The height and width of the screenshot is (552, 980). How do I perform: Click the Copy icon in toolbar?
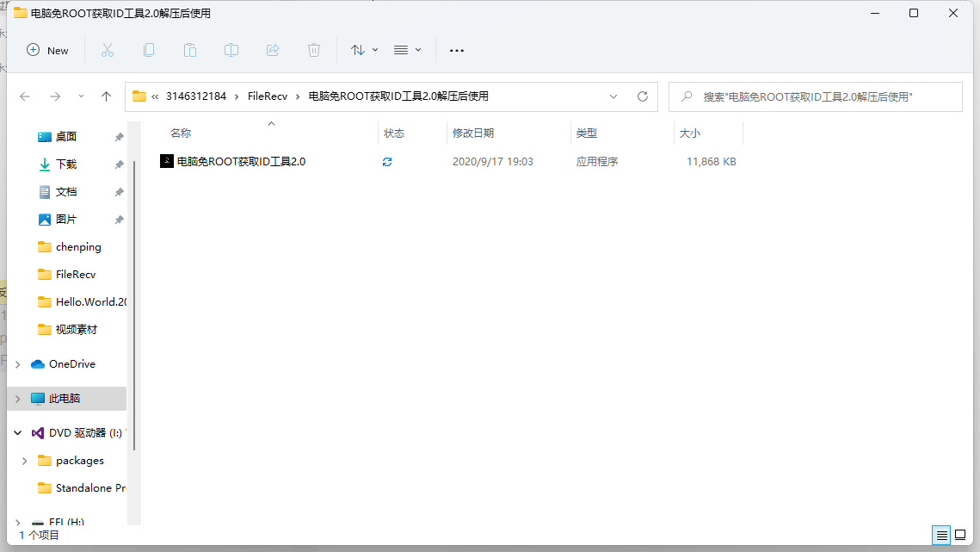(149, 50)
